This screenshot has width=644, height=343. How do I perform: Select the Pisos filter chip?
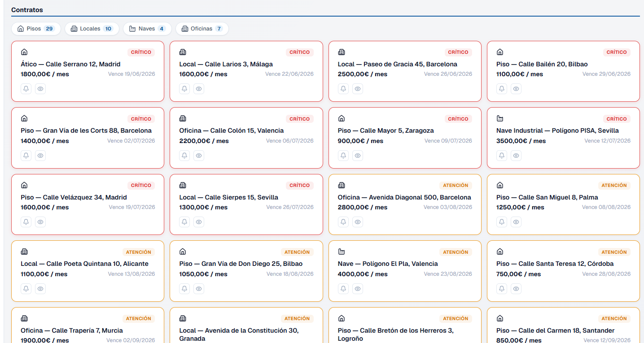tap(36, 29)
